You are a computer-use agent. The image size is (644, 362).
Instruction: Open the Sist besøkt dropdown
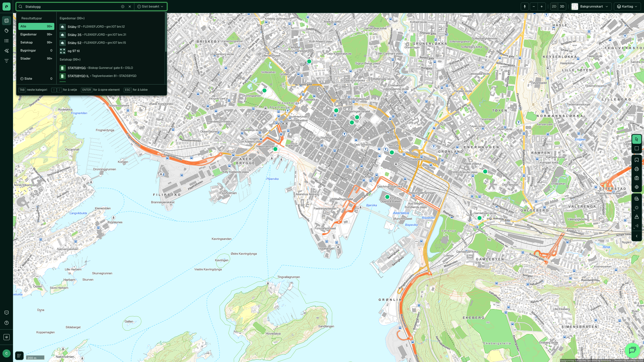click(x=150, y=7)
